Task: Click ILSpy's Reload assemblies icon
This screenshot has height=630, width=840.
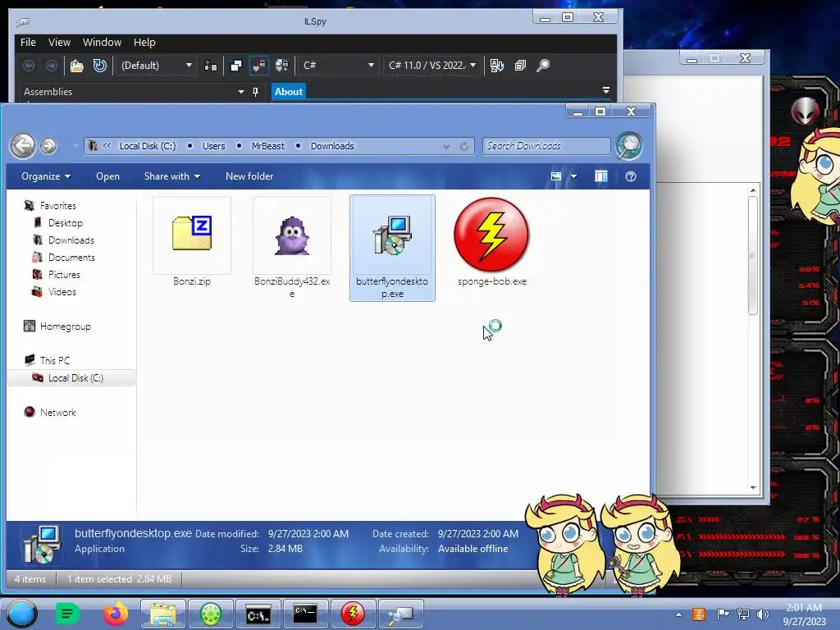Action: click(x=99, y=66)
